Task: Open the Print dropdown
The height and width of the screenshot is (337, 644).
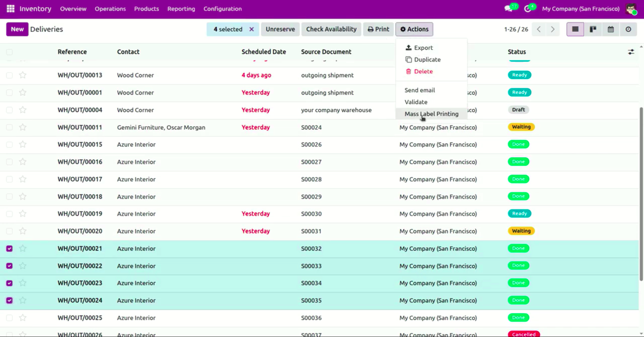Action: [378, 29]
